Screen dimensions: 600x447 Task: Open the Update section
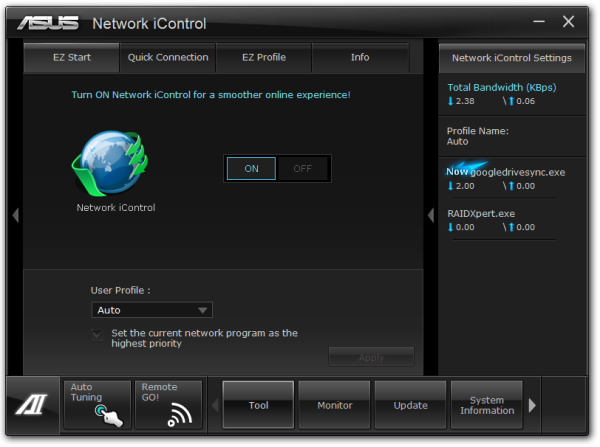(411, 405)
